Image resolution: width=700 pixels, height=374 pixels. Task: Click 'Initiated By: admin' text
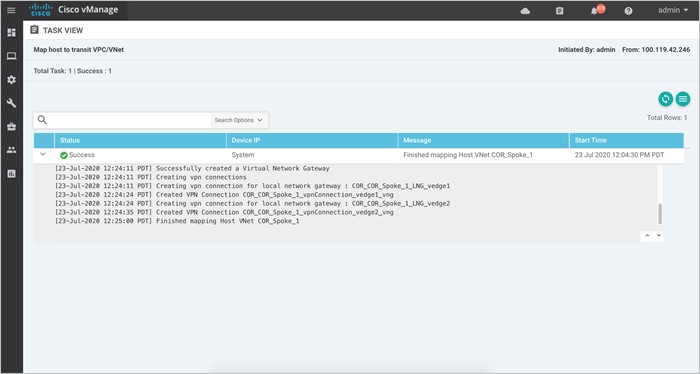[x=587, y=50]
